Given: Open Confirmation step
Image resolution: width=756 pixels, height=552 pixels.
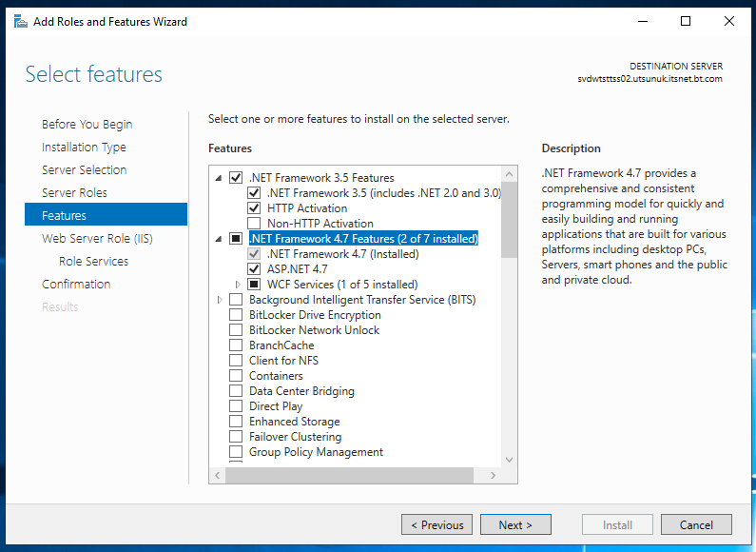Looking at the screenshot, I should tap(76, 284).
